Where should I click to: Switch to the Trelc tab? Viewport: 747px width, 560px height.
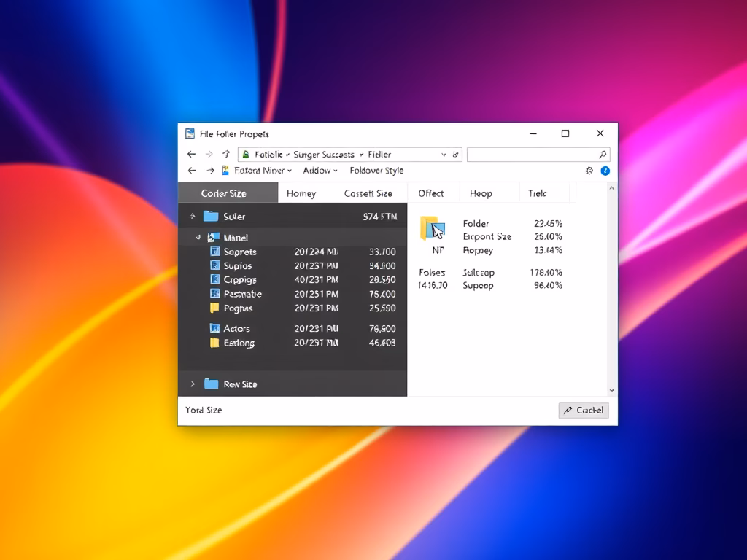(x=537, y=193)
